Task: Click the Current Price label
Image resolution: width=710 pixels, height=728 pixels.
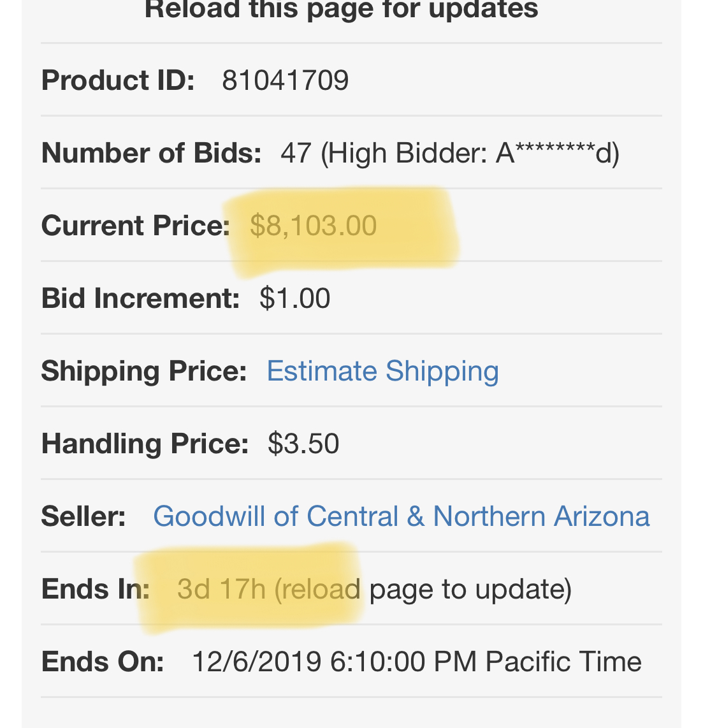Action: click(135, 226)
